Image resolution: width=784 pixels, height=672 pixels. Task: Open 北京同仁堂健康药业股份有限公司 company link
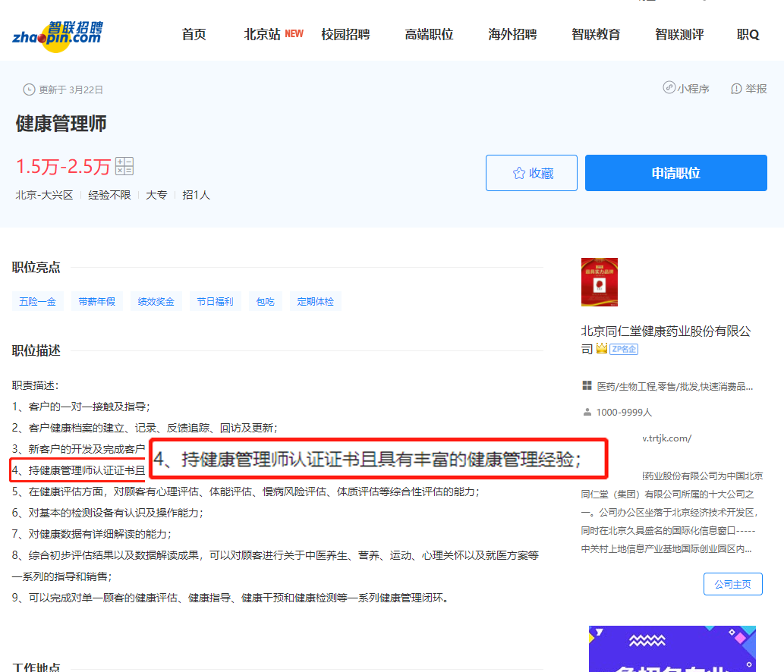666,340
